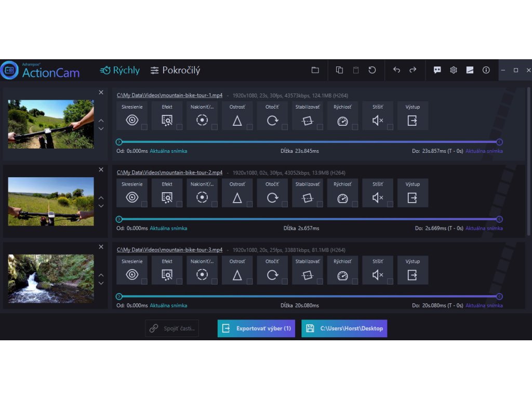Open the folder icon in the top toolbar
Screen dimensions: 532x399
tap(315, 70)
